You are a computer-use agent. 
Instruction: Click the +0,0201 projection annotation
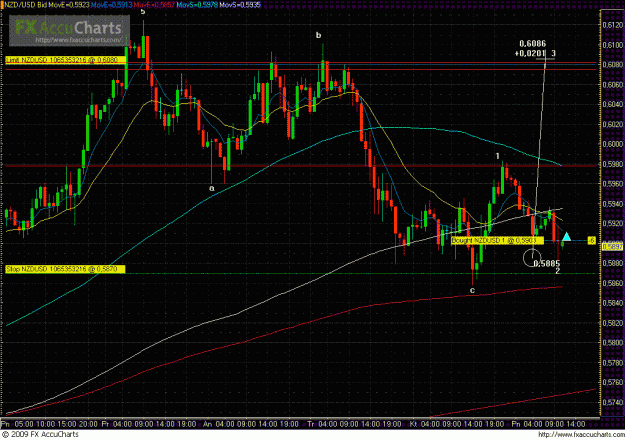[530, 53]
